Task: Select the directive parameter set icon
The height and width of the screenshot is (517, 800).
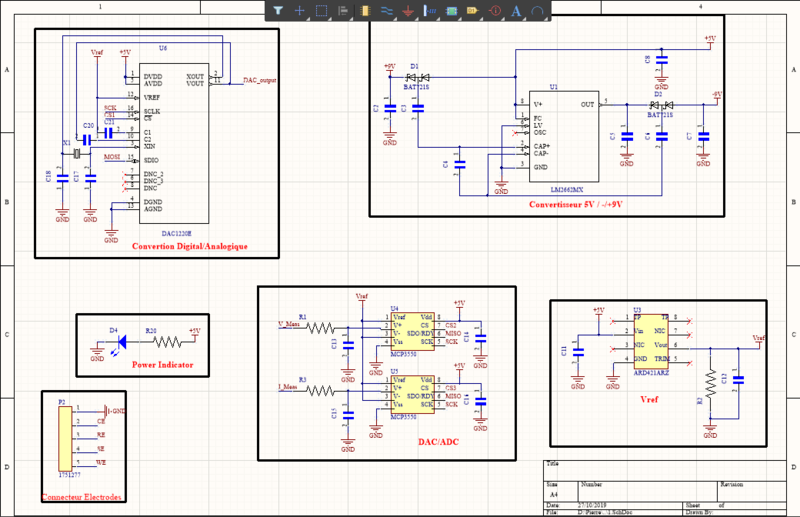Action: pyautogui.click(x=495, y=10)
